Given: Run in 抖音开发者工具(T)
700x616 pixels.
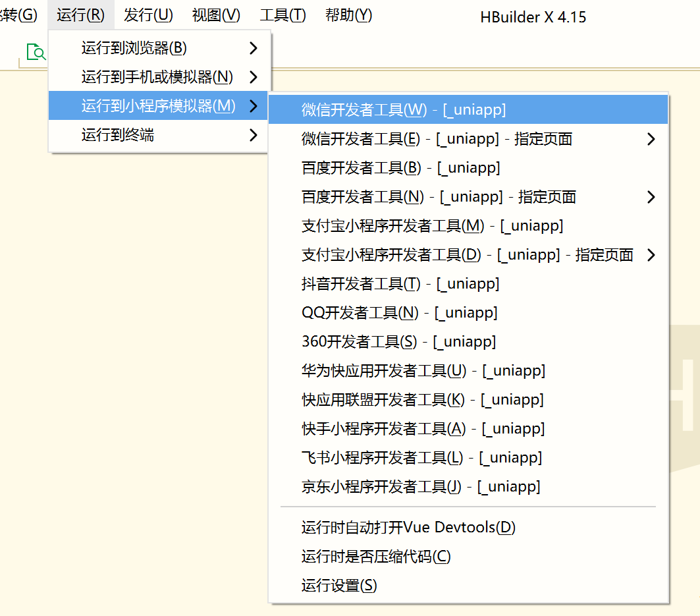Looking at the screenshot, I should click(468, 284).
